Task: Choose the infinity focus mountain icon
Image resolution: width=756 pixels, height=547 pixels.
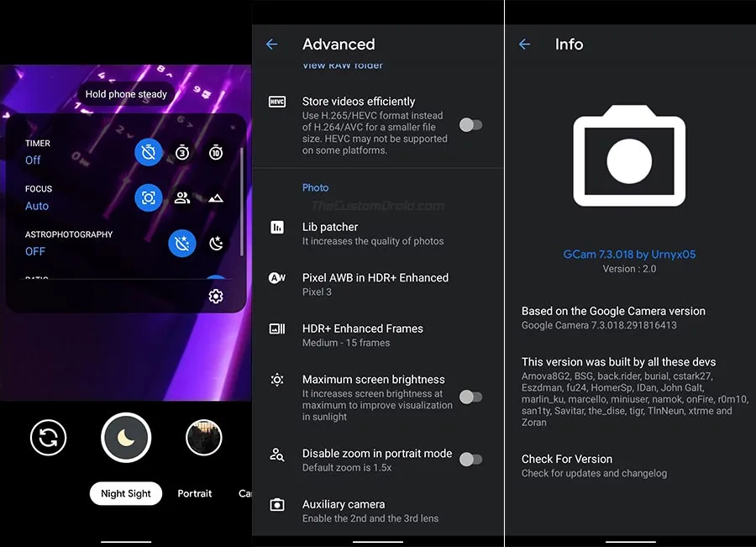Action: (x=216, y=197)
